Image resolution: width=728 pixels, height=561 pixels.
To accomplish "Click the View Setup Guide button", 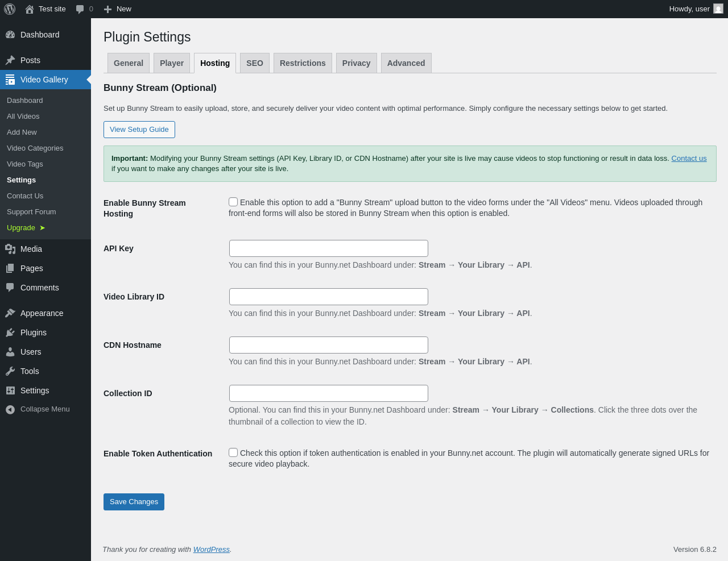I will pyautogui.click(x=139, y=130).
